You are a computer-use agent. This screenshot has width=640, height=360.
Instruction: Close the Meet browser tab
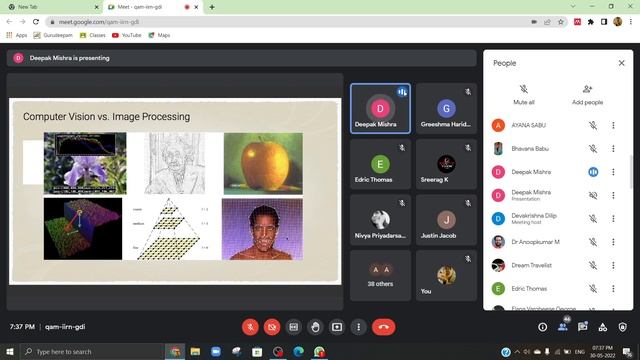(196, 7)
